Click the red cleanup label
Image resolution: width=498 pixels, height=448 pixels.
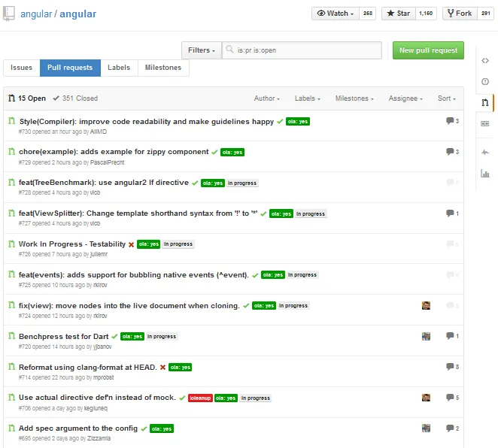(x=200, y=398)
